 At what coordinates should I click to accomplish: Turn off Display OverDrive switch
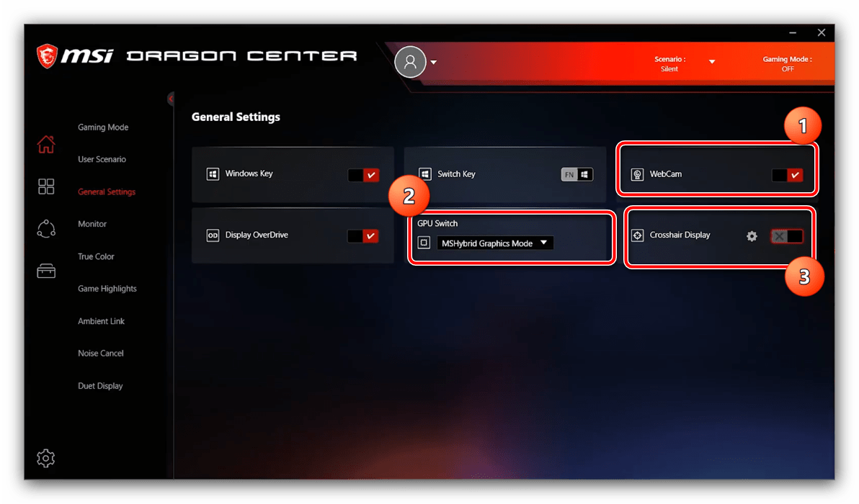pyautogui.click(x=363, y=236)
